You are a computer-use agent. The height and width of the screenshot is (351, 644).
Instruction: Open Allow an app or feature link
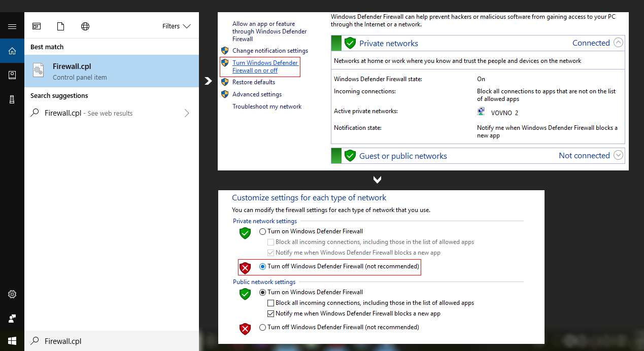[x=269, y=31]
